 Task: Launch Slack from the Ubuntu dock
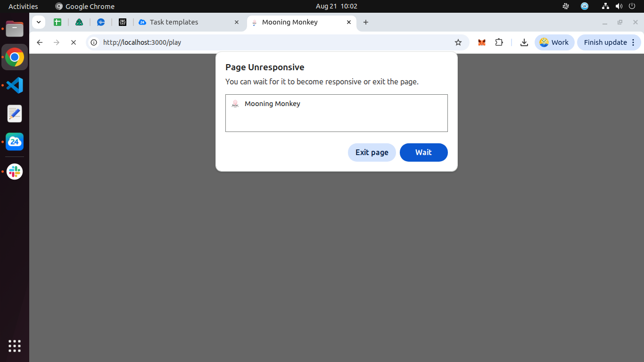(x=15, y=172)
